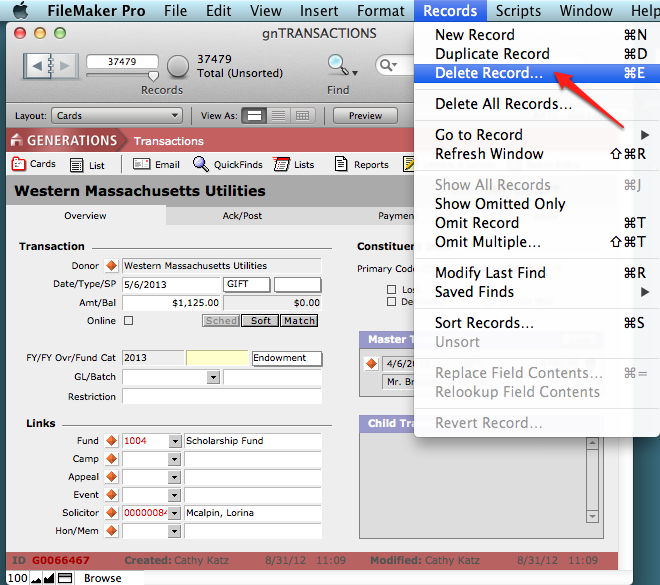Click the orange diamond next to Donor

click(x=111, y=266)
